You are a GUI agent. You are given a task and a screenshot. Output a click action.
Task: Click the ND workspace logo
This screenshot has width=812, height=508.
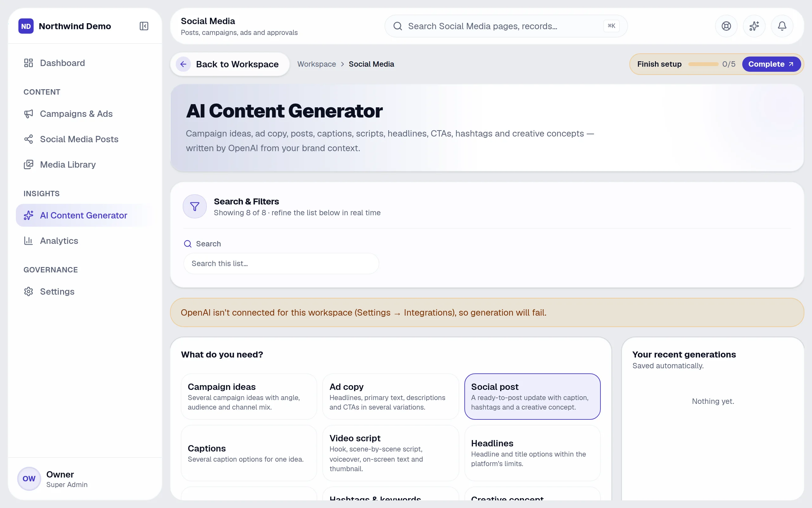(x=26, y=26)
